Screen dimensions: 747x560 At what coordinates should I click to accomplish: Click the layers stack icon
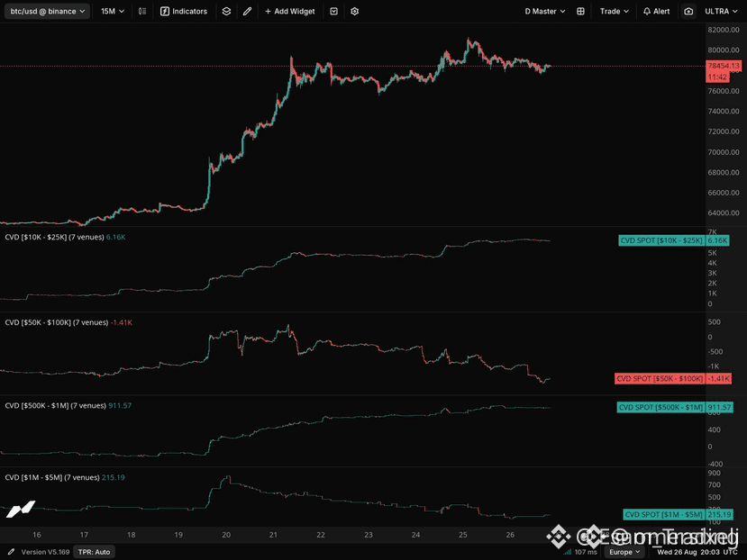coord(226,11)
